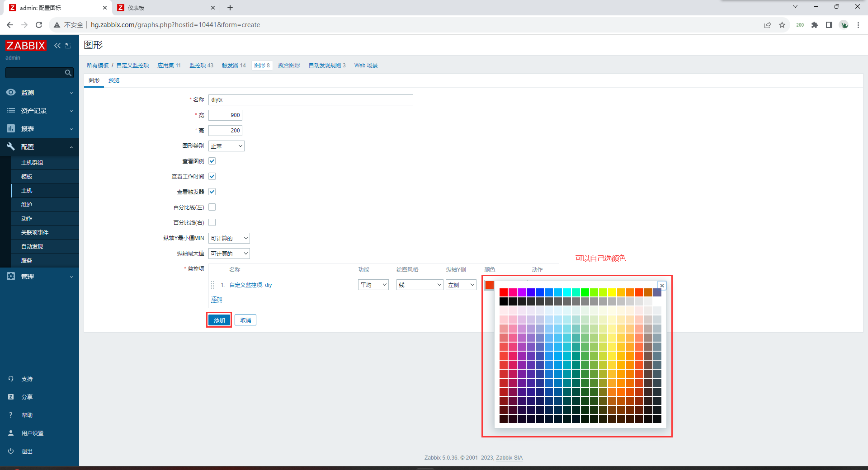The width and height of the screenshot is (868, 470).
Task: Click the eye icon next to 监测
Action: click(x=11, y=92)
